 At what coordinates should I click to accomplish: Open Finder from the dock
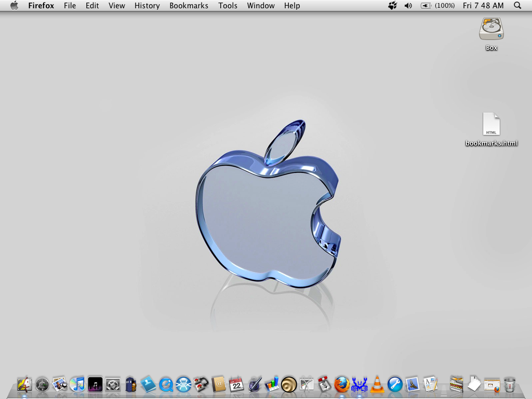coord(24,384)
